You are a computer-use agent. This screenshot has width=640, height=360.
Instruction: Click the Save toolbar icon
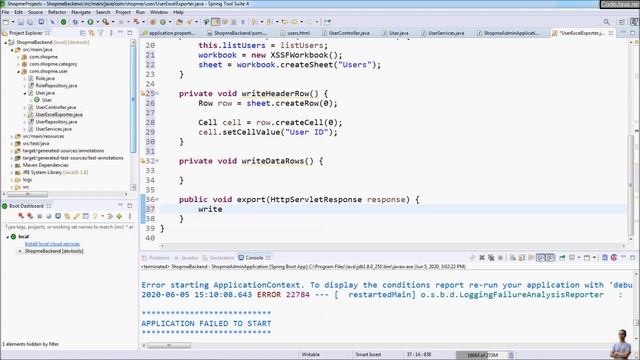(x=21, y=22)
